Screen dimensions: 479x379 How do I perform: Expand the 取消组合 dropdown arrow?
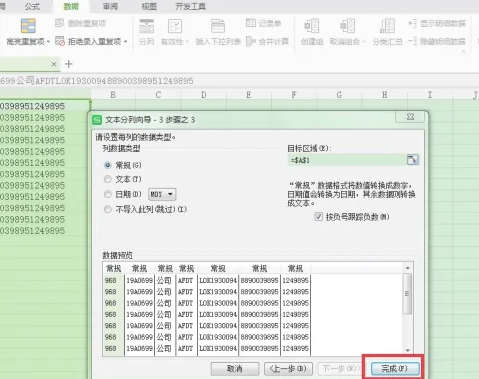tap(364, 42)
